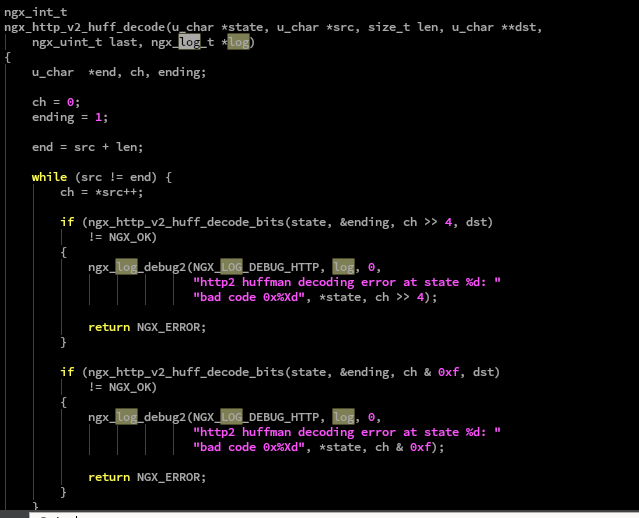The width and height of the screenshot is (639, 518).
Task: Click the ngx_uint_t last parameter
Action: 84,42
